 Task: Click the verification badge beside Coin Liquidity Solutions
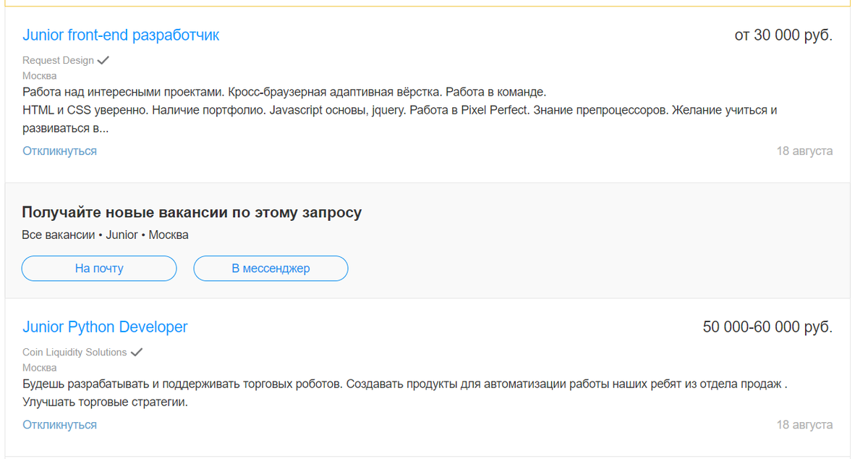click(137, 352)
